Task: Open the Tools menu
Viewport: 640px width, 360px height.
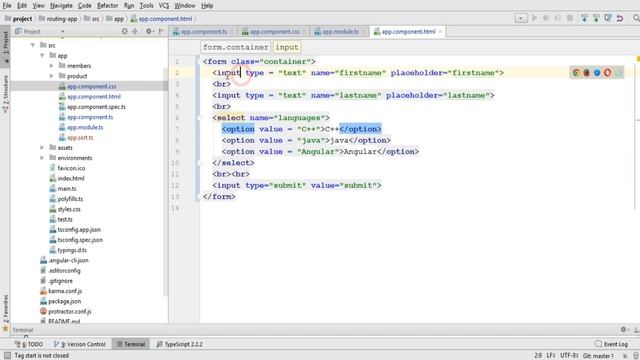Action: coord(147,6)
